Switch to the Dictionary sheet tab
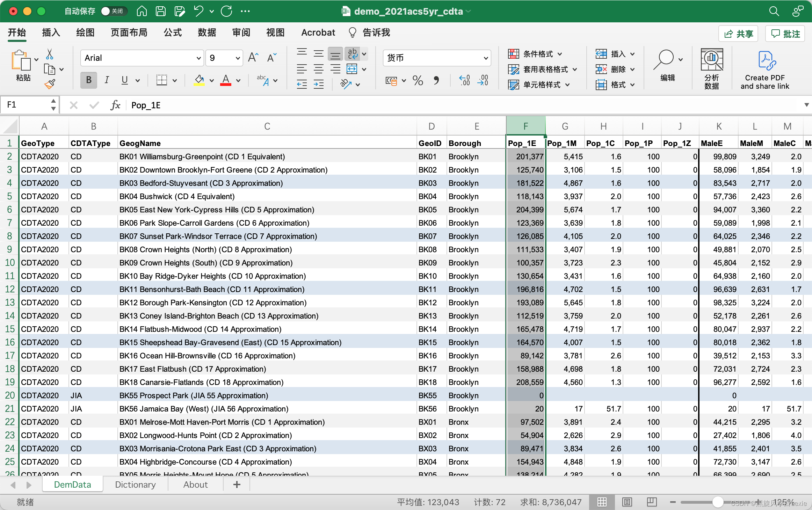This screenshot has height=510, width=812. tap(135, 484)
